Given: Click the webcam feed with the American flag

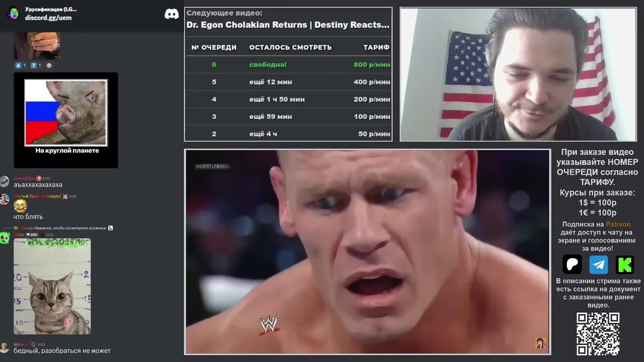Looking at the screenshot, I should tap(518, 74).
